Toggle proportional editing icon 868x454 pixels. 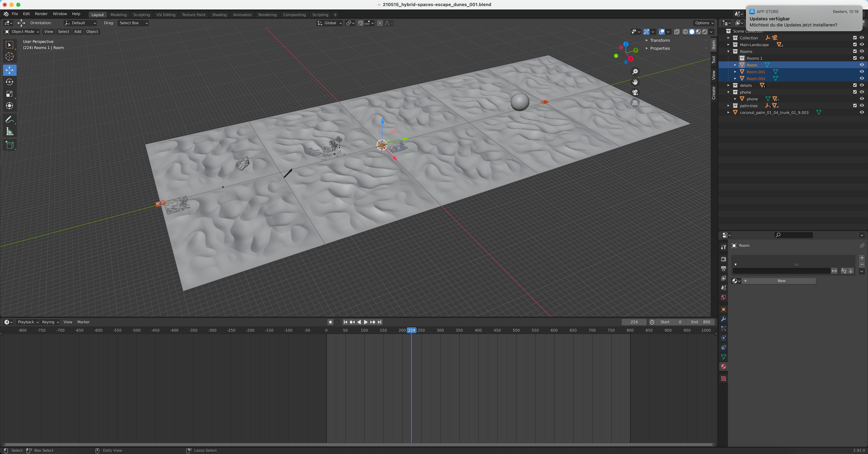380,23
